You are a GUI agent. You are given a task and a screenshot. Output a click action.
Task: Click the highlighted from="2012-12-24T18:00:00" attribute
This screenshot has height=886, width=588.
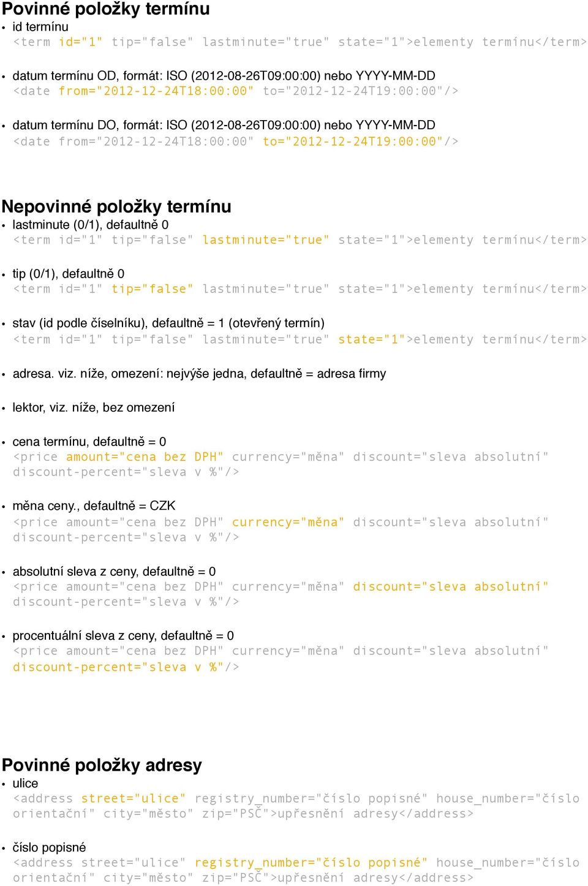(x=156, y=91)
